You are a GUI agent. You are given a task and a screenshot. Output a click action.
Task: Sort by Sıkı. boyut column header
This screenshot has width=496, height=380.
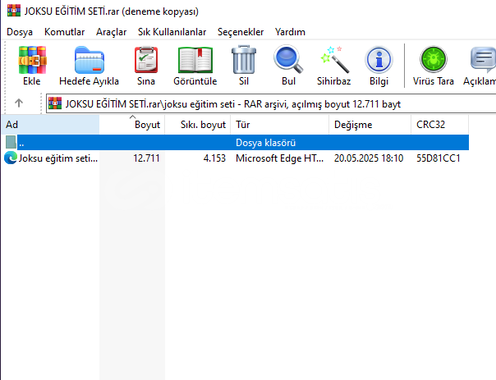coord(198,124)
